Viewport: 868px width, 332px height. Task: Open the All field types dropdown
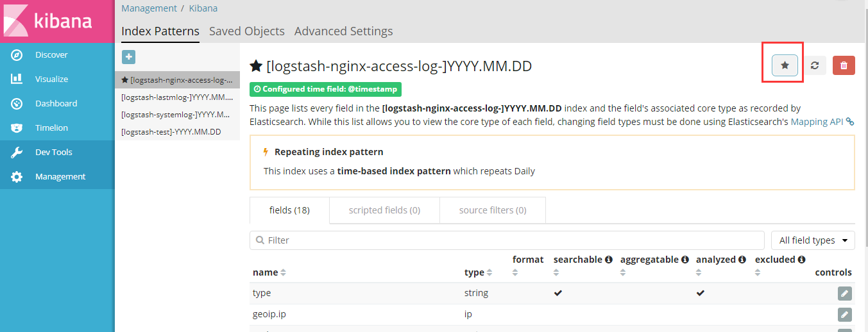point(813,240)
